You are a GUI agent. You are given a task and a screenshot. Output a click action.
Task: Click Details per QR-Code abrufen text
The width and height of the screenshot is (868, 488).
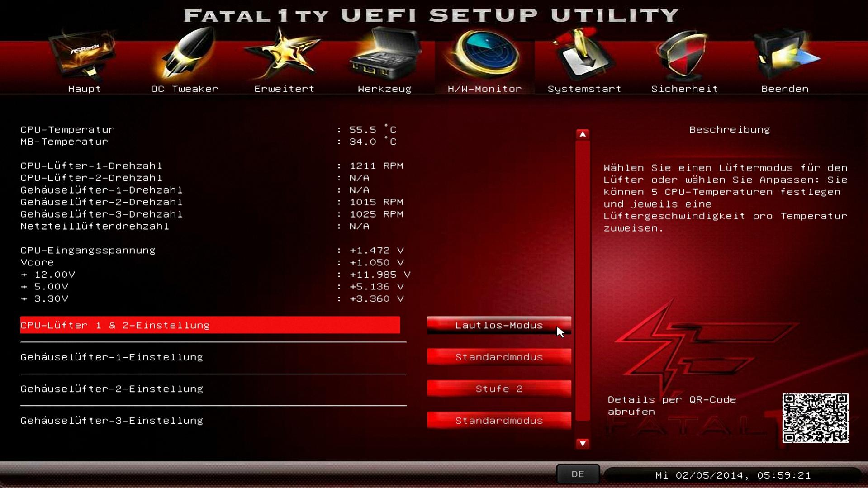(672, 406)
